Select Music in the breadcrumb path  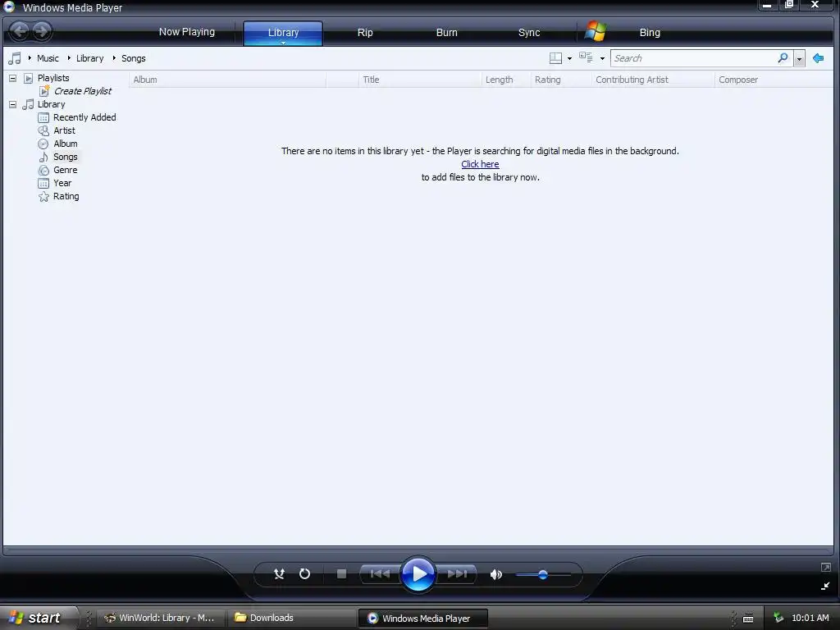[48, 58]
